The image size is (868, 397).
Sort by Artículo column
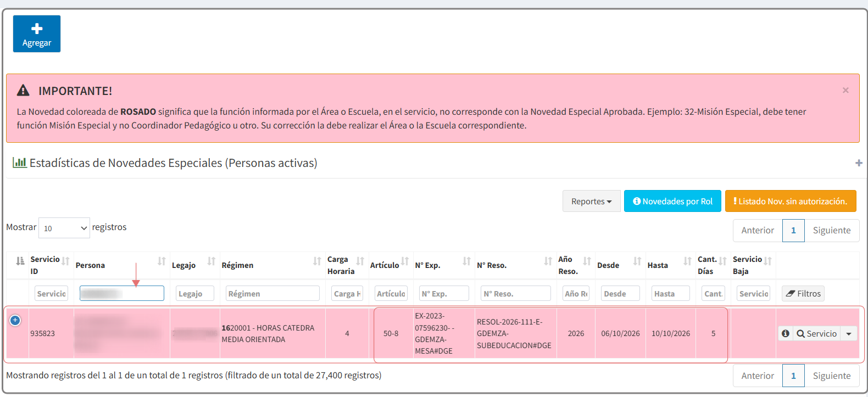pos(390,265)
